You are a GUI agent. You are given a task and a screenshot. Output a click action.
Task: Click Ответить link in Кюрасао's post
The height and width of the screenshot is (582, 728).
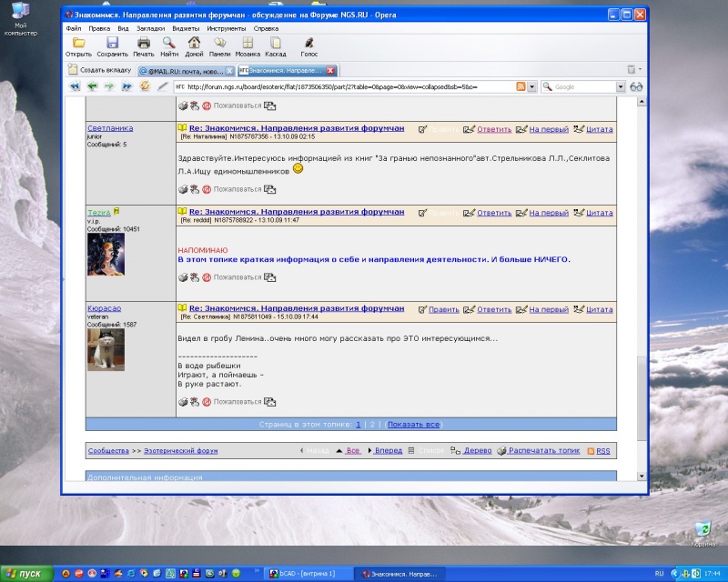[494, 308]
